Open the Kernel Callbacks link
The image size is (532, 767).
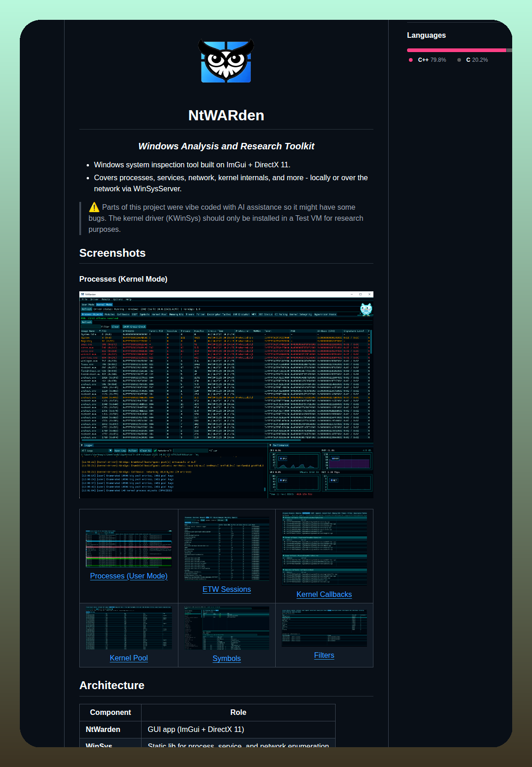tap(324, 594)
